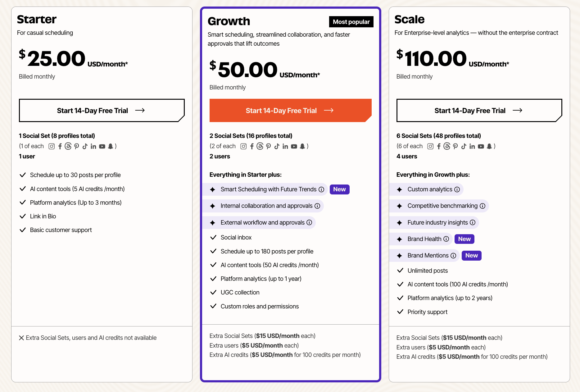This screenshot has height=392, width=580.
Task: Click the Threads icon in the Starter plan
Action: coord(68,146)
